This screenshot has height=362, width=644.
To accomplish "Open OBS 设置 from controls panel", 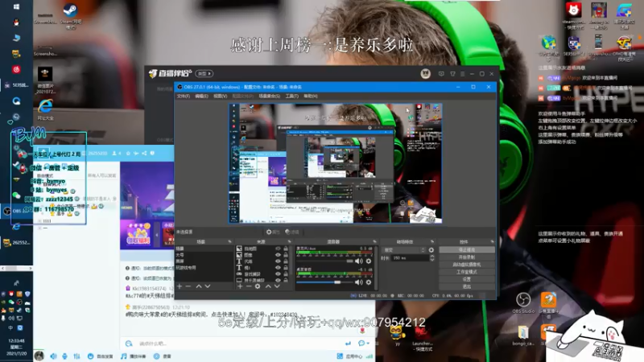I will (467, 279).
